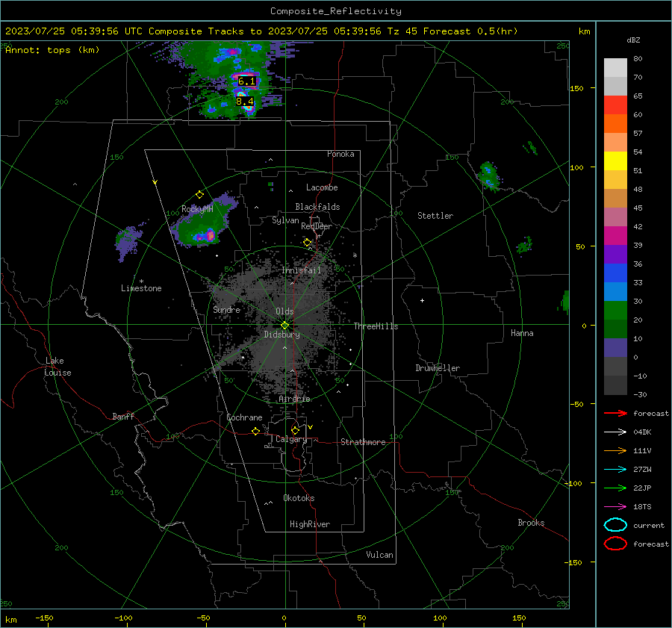Viewport: 672px width, 628px height.
Task: Click the Composite_Reflectivity title
Action: pos(336,11)
